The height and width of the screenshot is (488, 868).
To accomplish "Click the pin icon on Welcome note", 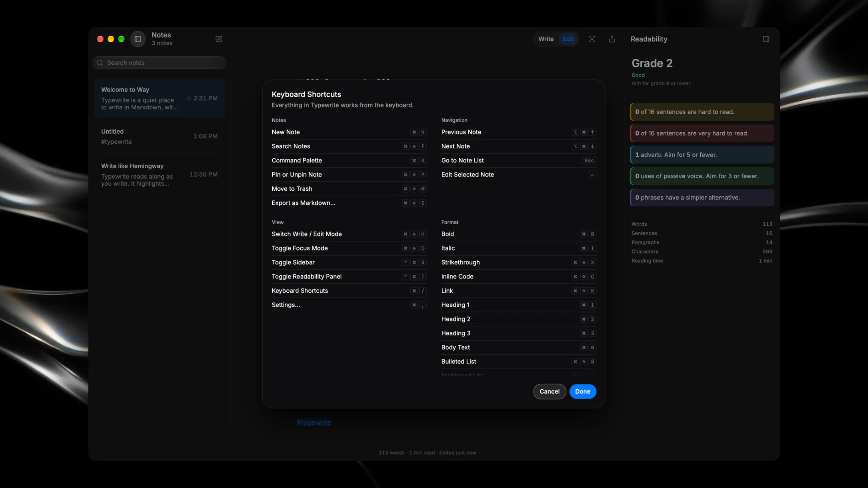I will [189, 98].
